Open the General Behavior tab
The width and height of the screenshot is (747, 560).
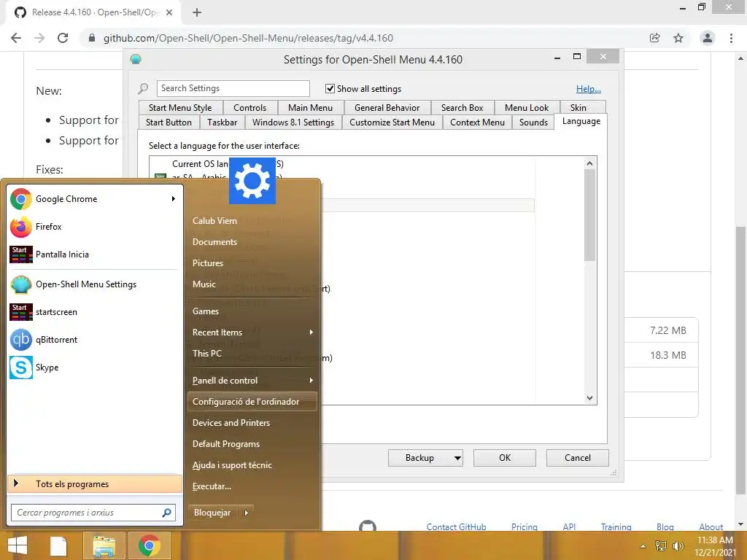(387, 108)
